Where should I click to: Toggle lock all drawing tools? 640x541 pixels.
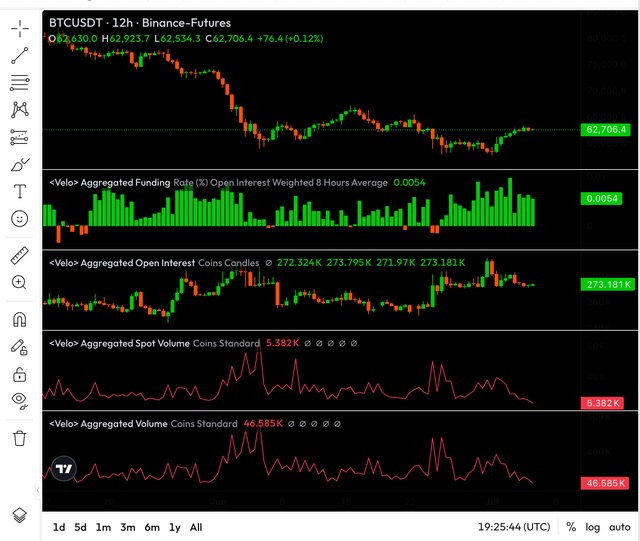pos(20,374)
